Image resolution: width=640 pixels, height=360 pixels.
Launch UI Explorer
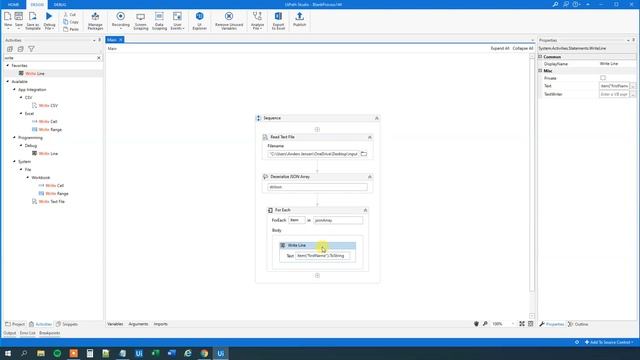click(200, 21)
